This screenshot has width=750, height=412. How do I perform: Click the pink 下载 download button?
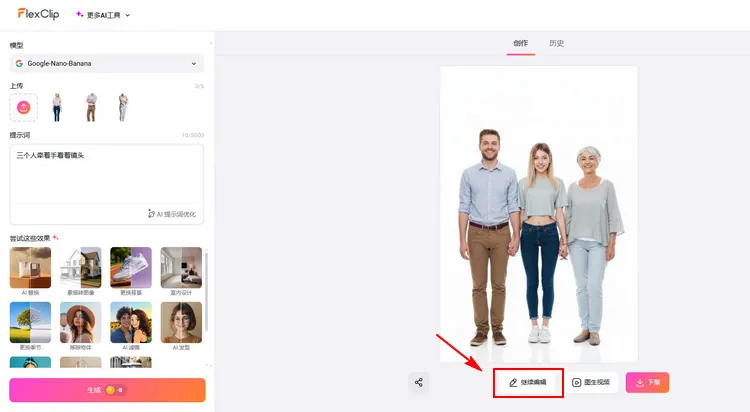click(x=647, y=382)
